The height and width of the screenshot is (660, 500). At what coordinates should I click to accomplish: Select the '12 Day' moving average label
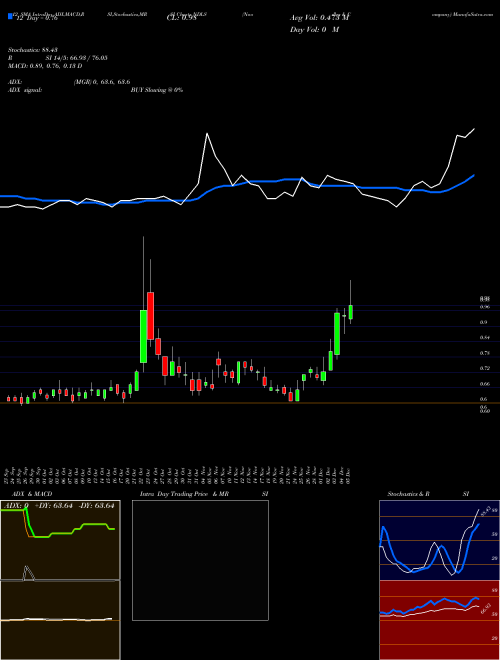click(x=36, y=18)
